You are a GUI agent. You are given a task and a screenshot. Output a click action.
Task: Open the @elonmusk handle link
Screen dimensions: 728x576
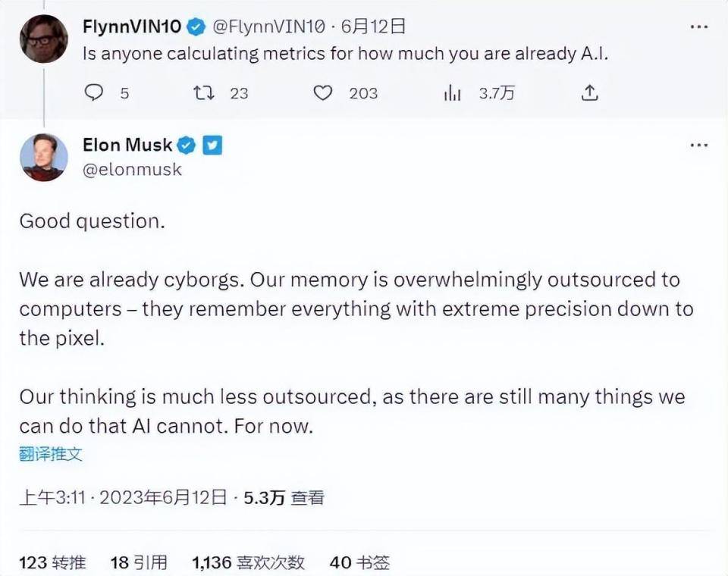(132, 169)
